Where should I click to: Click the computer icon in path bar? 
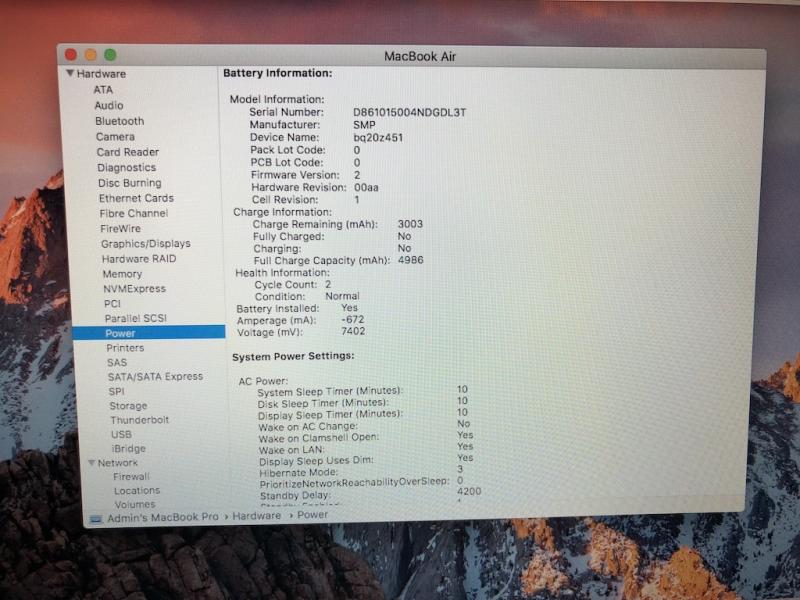click(96, 517)
